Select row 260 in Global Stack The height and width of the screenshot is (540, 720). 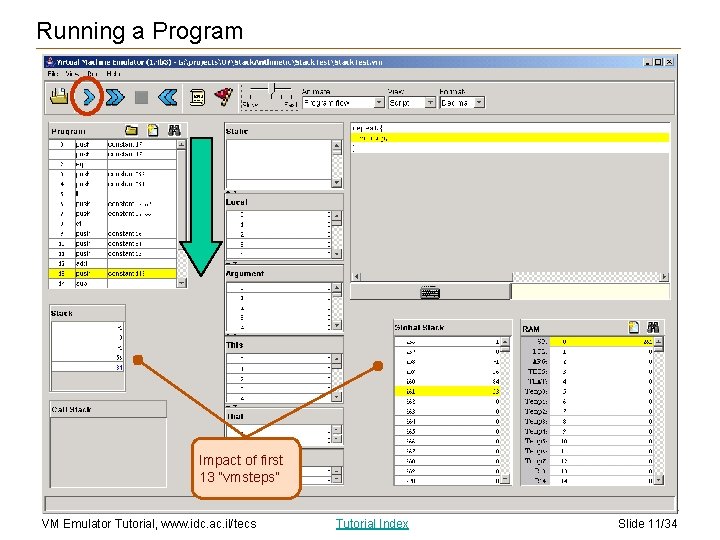pos(447,382)
